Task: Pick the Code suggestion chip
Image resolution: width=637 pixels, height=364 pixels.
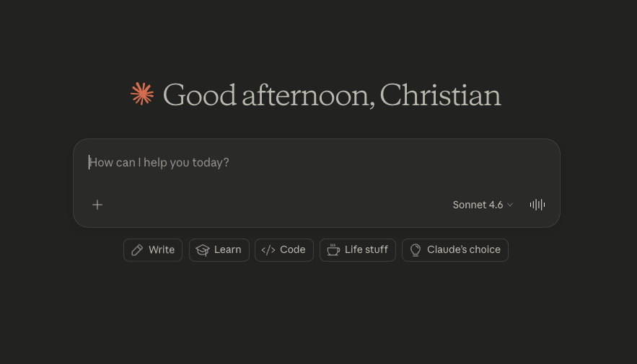Action: click(284, 250)
